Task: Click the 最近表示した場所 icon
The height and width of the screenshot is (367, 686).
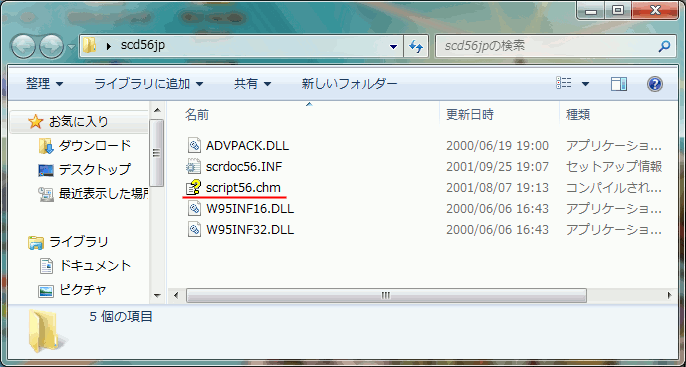Action: point(46,194)
